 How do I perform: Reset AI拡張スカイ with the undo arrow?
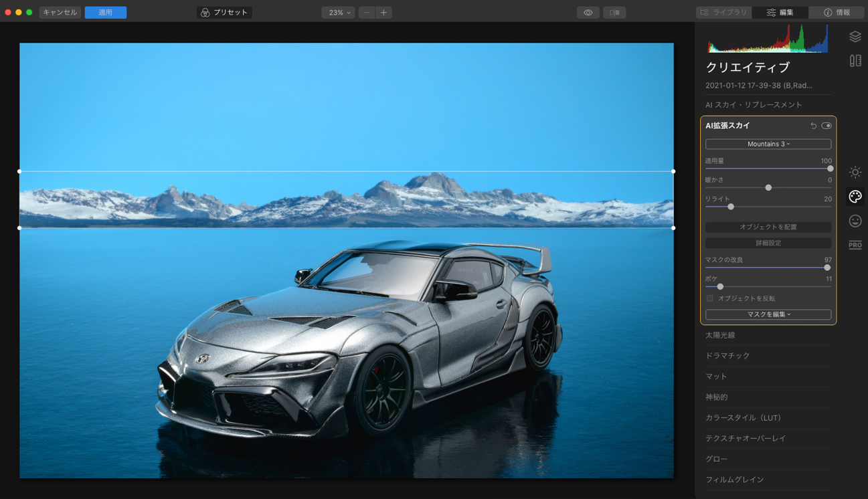pos(813,126)
